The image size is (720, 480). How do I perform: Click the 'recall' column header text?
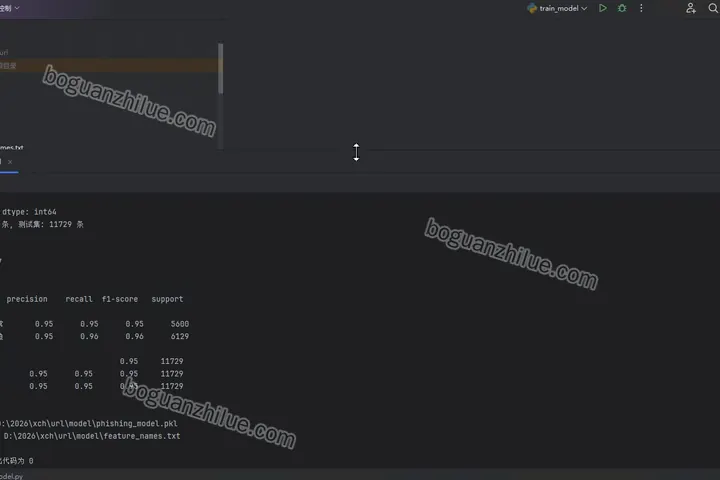click(79, 299)
